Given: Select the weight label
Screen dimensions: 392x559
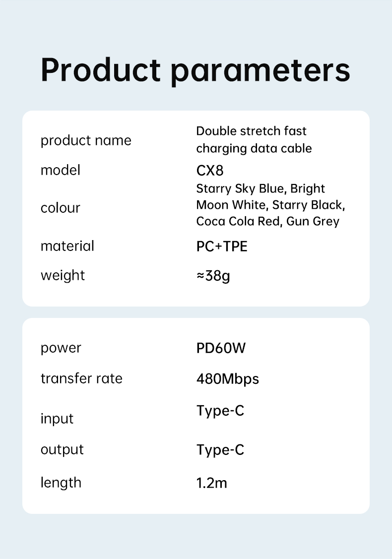Looking at the screenshot, I should pos(63,276).
